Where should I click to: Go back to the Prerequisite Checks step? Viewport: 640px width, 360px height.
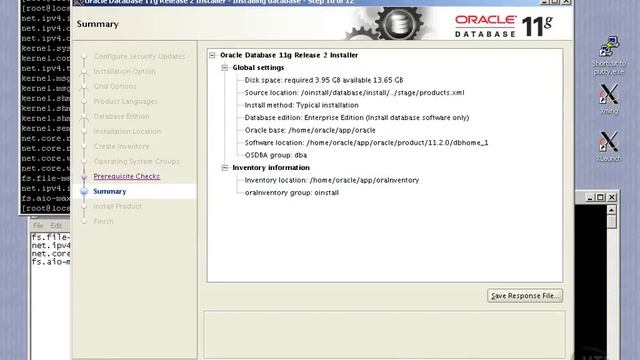pyautogui.click(x=127, y=176)
